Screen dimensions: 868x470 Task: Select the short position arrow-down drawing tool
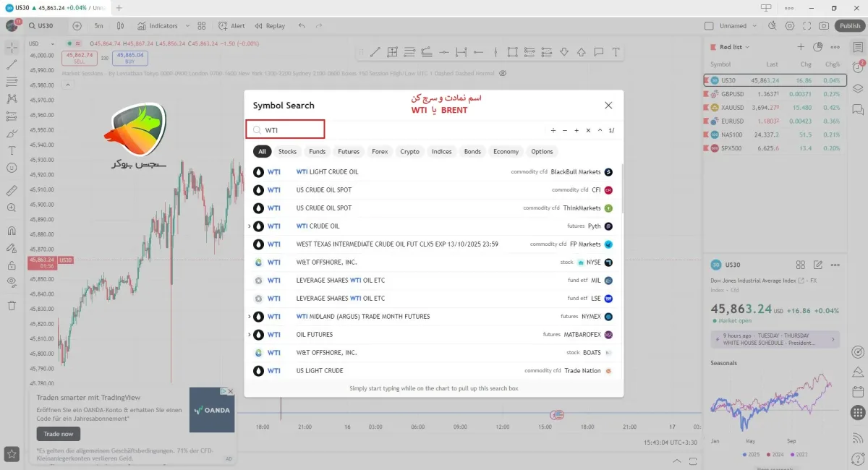point(564,52)
